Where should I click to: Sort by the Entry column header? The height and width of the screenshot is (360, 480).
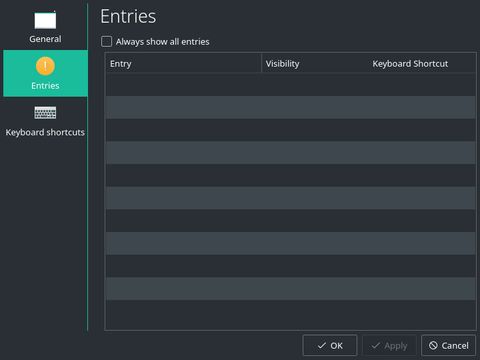pyautogui.click(x=184, y=63)
